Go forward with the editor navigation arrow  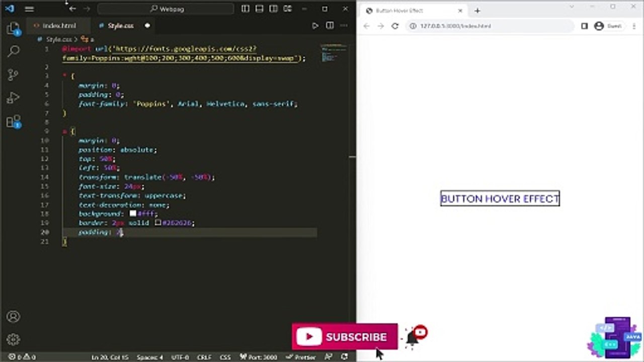coord(87,9)
